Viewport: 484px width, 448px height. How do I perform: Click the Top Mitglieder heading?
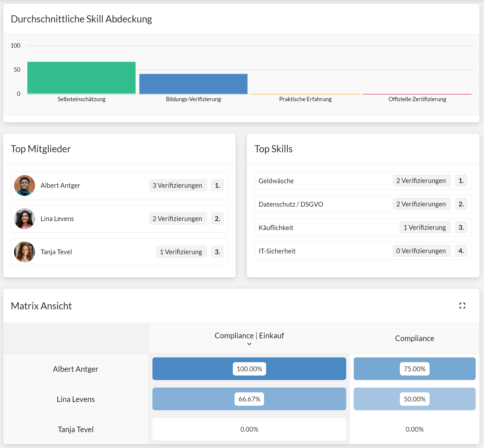(41, 149)
